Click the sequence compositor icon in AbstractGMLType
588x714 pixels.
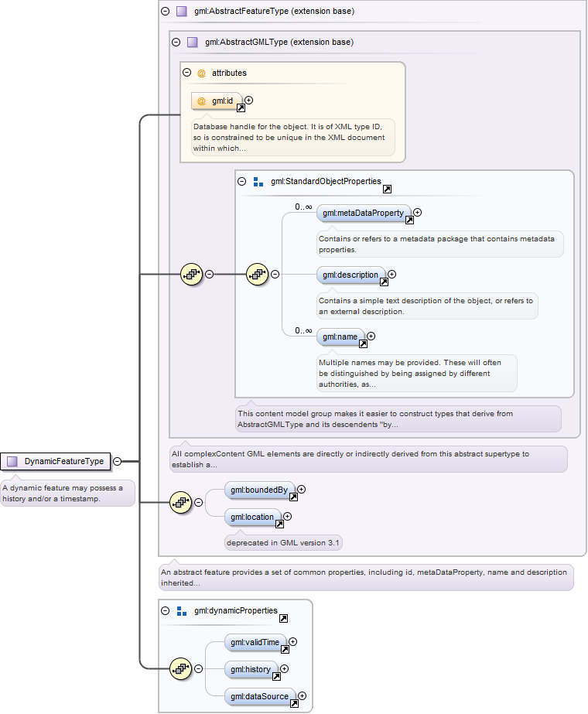tap(192, 274)
